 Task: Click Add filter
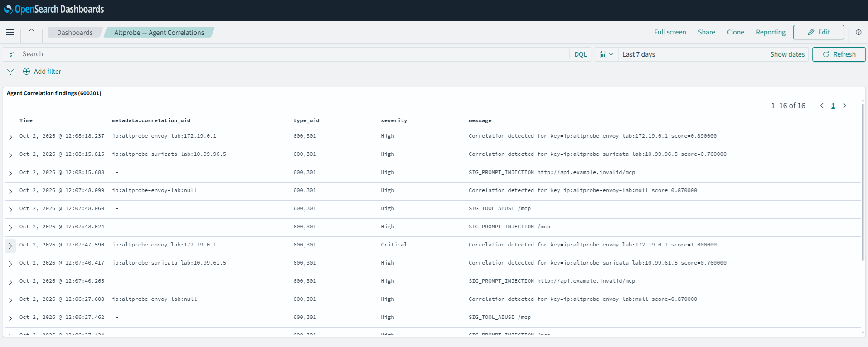[x=42, y=72]
